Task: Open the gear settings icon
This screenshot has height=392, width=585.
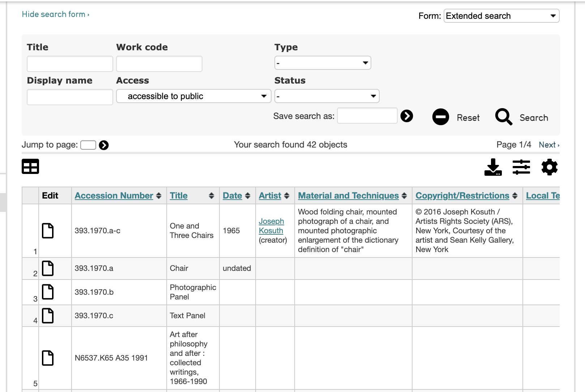Action: (x=550, y=167)
